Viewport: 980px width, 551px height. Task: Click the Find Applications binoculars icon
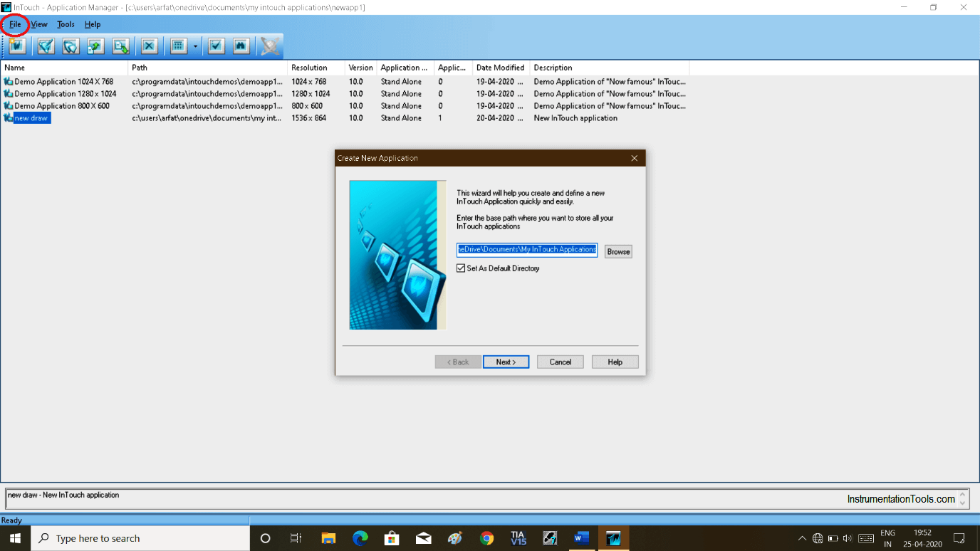[241, 46]
